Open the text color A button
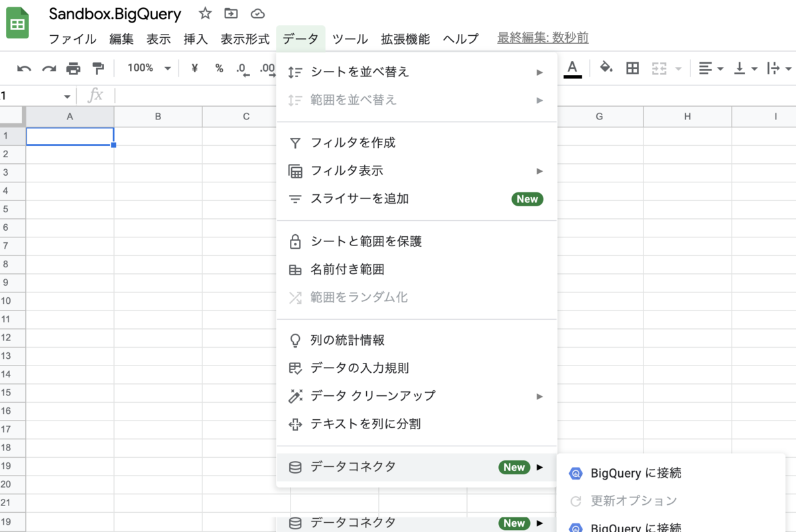Screen dimensions: 796x532 pyautogui.click(x=572, y=68)
